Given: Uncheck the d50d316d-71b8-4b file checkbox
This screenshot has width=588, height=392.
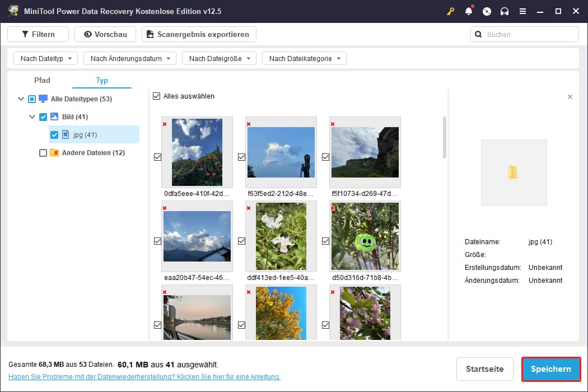Looking at the screenshot, I should pyautogui.click(x=325, y=241).
